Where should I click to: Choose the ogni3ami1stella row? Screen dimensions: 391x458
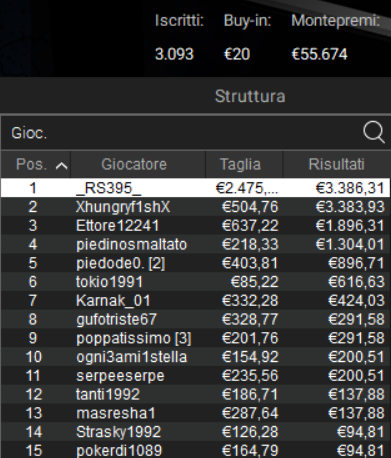pyautogui.click(x=195, y=357)
